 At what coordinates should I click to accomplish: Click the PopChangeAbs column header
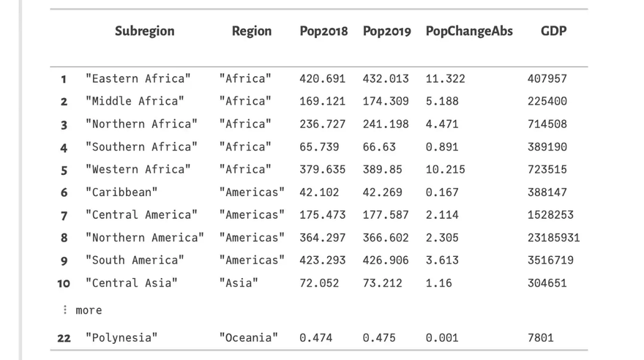click(x=469, y=31)
